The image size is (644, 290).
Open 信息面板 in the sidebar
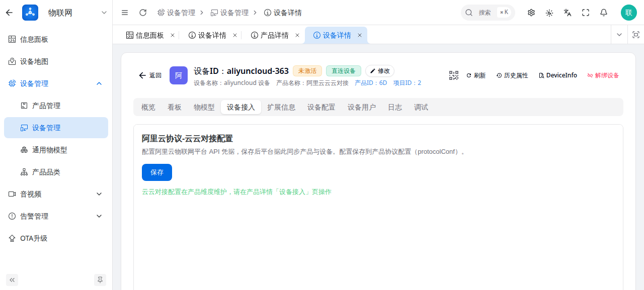(x=56, y=39)
